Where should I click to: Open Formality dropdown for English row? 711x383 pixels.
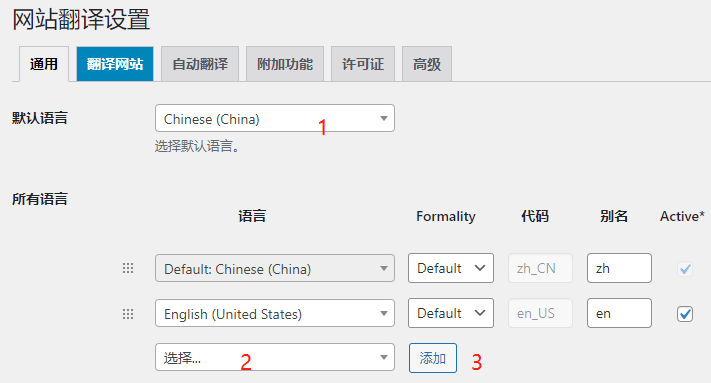pos(451,313)
